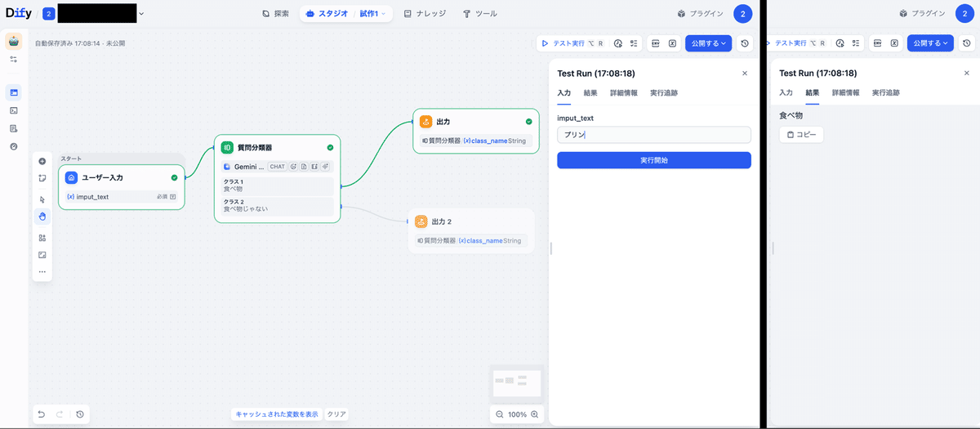Click the コピー copy button
Screen dimensions: 980x429
(x=801, y=134)
